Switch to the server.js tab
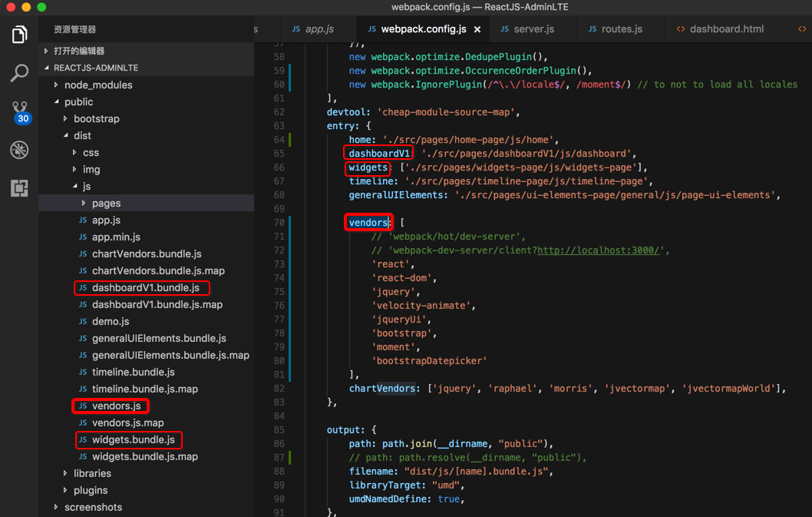 (x=533, y=29)
